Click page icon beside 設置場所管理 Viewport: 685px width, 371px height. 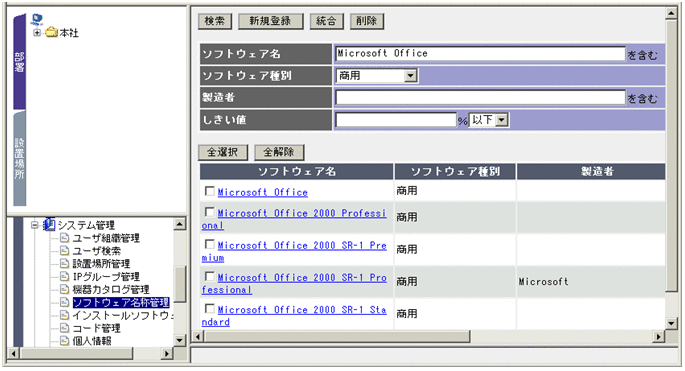click(x=65, y=264)
